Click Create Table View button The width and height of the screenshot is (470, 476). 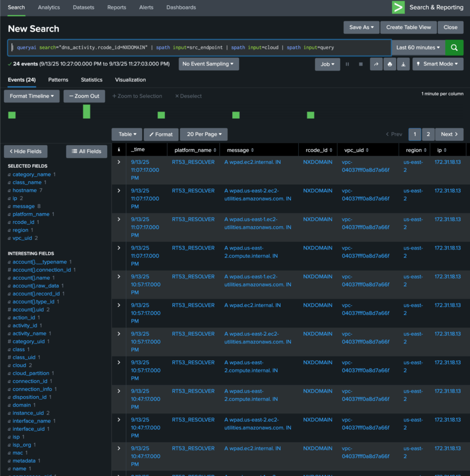[408, 27]
